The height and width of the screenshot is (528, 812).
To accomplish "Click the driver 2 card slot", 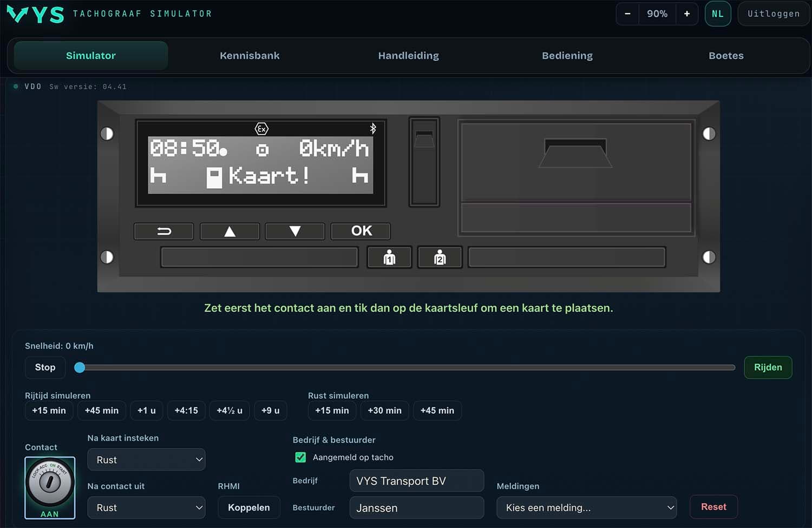I will coord(567,257).
